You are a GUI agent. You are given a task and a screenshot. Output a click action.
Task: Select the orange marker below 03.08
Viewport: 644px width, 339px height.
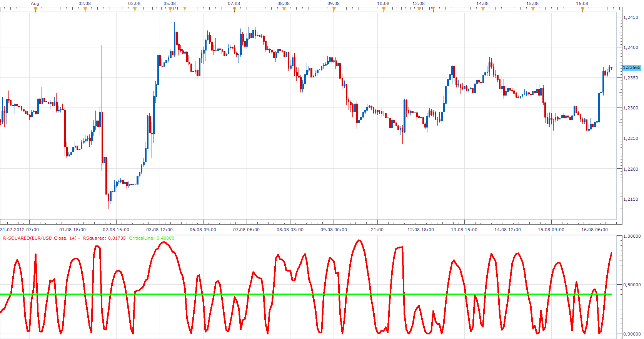[x=135, y=10]
